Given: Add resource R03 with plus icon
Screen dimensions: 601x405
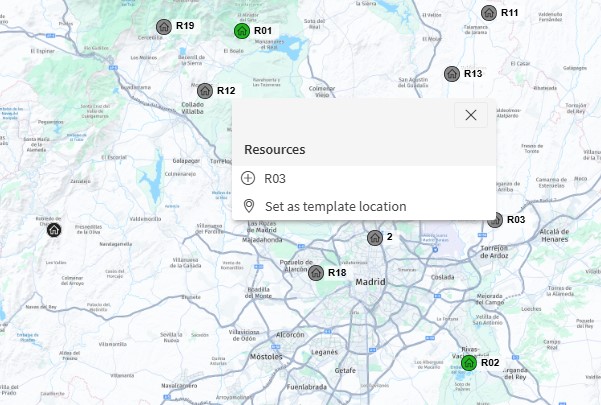Looking at the screenshot, I should coord(248,178).
